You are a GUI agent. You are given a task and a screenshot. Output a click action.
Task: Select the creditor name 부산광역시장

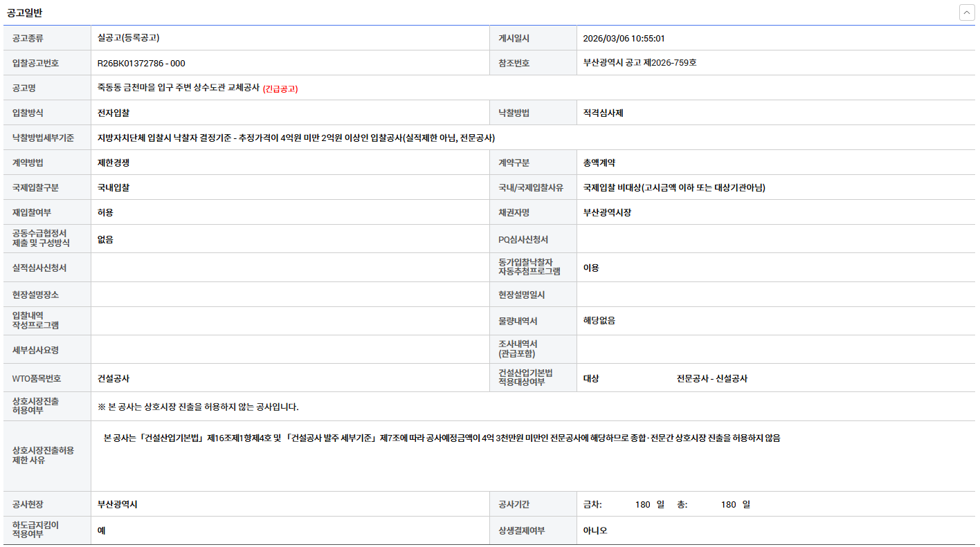tap(607, 212)
